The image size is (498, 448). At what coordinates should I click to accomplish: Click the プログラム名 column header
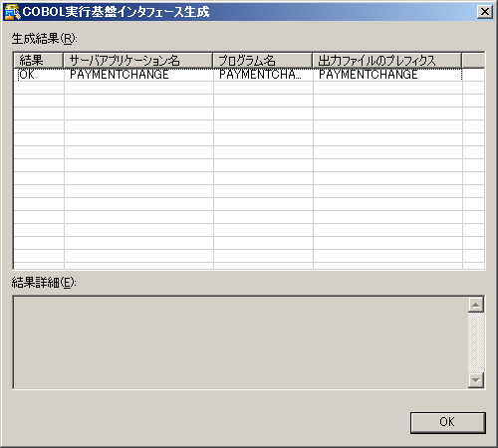[263, 61]
